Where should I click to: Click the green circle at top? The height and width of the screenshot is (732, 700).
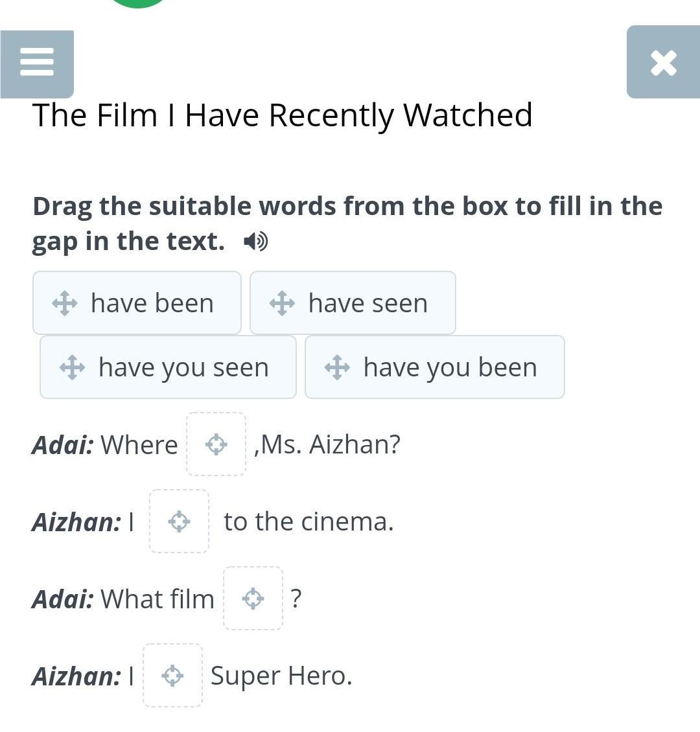tap(138, 4)
